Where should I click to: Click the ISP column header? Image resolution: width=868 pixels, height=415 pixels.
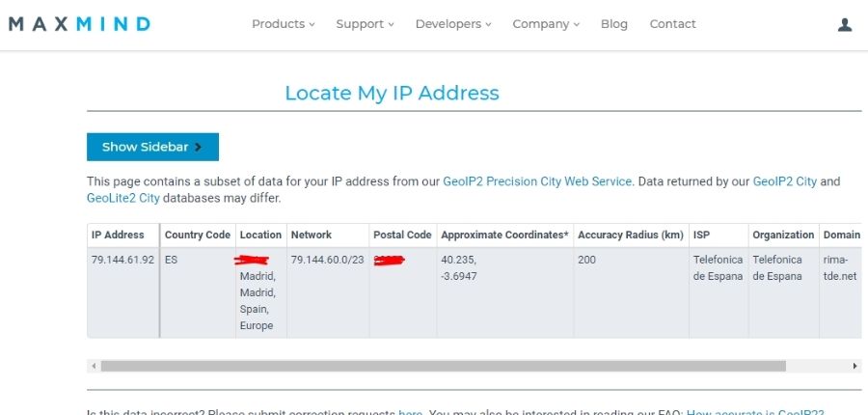pyautogui.click(x=719, y=235)
